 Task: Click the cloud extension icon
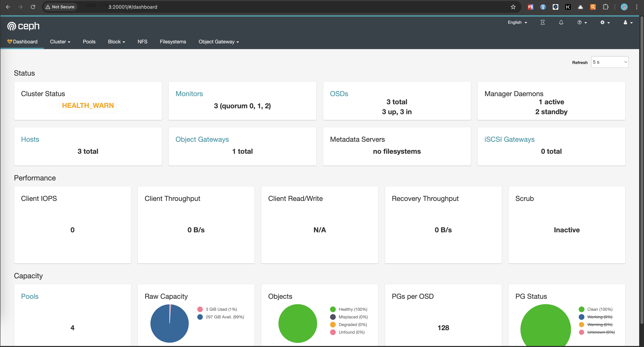(581, 7)
